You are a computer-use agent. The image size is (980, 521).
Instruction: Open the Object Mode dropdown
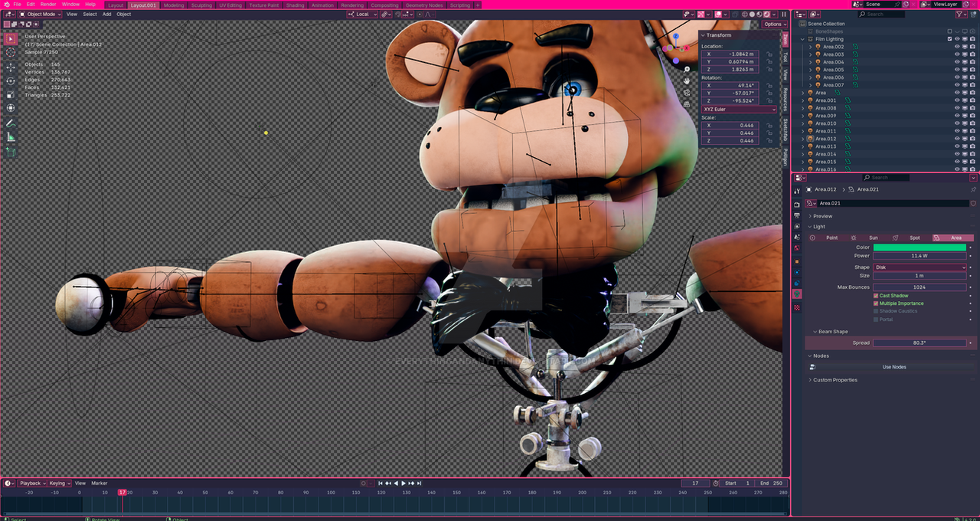coord(41,14)
